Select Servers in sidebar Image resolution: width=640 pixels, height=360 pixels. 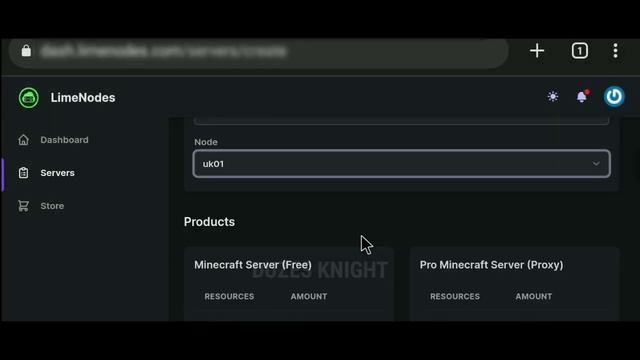tap(58, 173)
